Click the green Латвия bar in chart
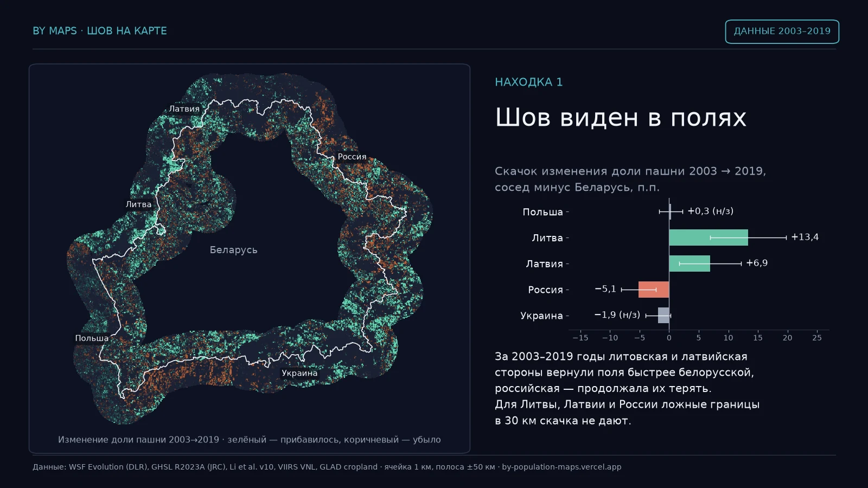This screenshot has width=868, height=488. [690, 264]
